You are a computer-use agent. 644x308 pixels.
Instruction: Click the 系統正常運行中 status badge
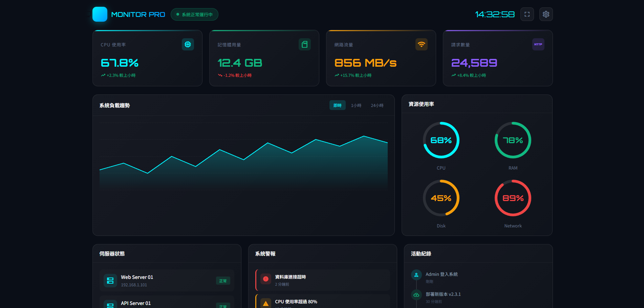(194, 15)
